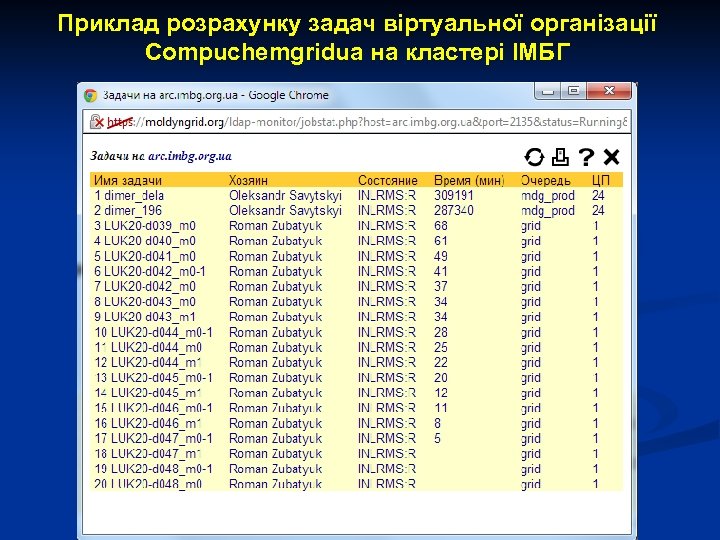The height and width of the screenshot is (540, 720).
Task: Open job '15 LUK20-d046_m0-1'
Action: (153, 408)
